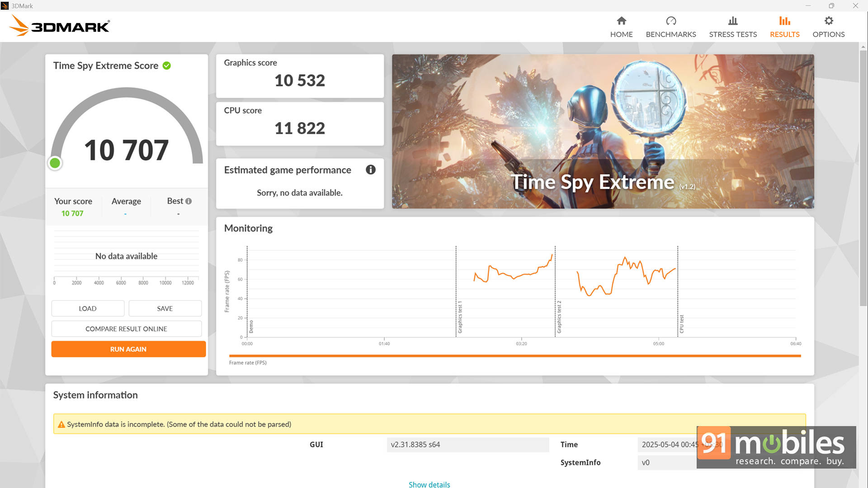The image size is (868, 488).
Task: Click the CPU test chart marker
Action: coord(681,324)
